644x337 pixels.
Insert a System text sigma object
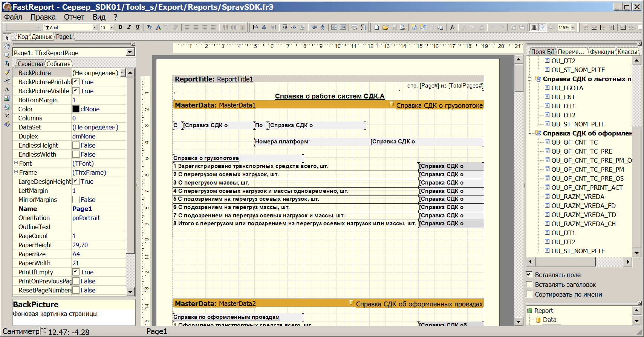pyautogui.click(x=7, y=115)
